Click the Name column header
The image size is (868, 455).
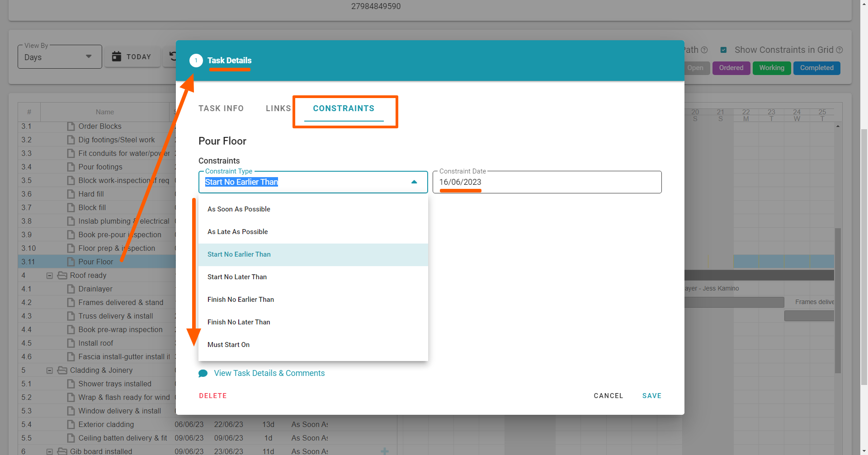[x=105, y=112]
